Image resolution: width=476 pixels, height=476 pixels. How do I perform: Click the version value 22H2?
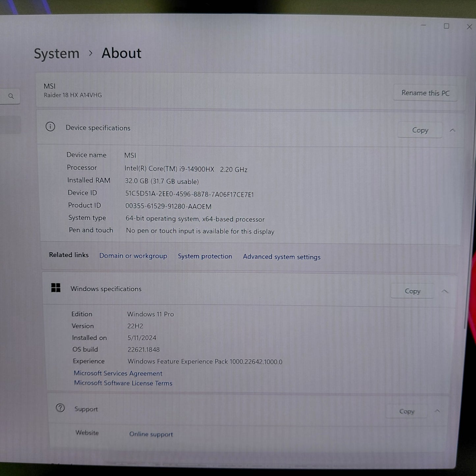tap(135, 326)
